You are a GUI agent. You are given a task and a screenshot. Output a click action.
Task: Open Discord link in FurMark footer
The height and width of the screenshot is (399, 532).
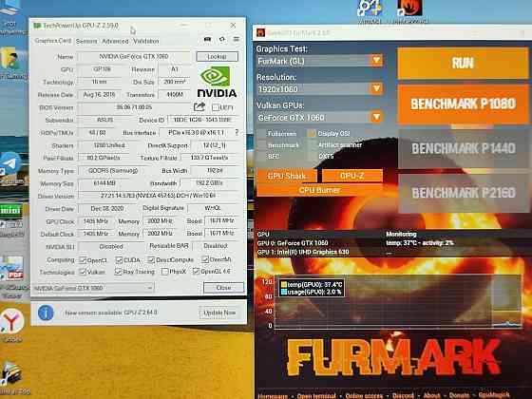tap(403, 395)
